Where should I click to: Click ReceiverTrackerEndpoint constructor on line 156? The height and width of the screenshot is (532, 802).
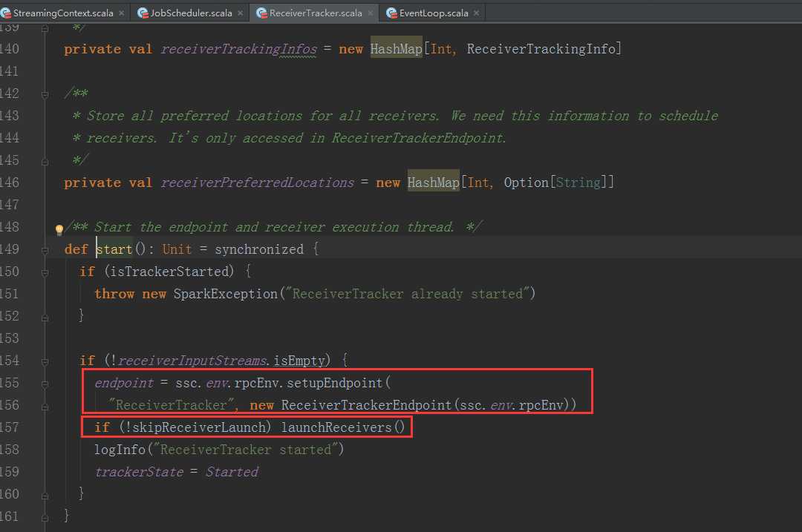coord(367,405)
